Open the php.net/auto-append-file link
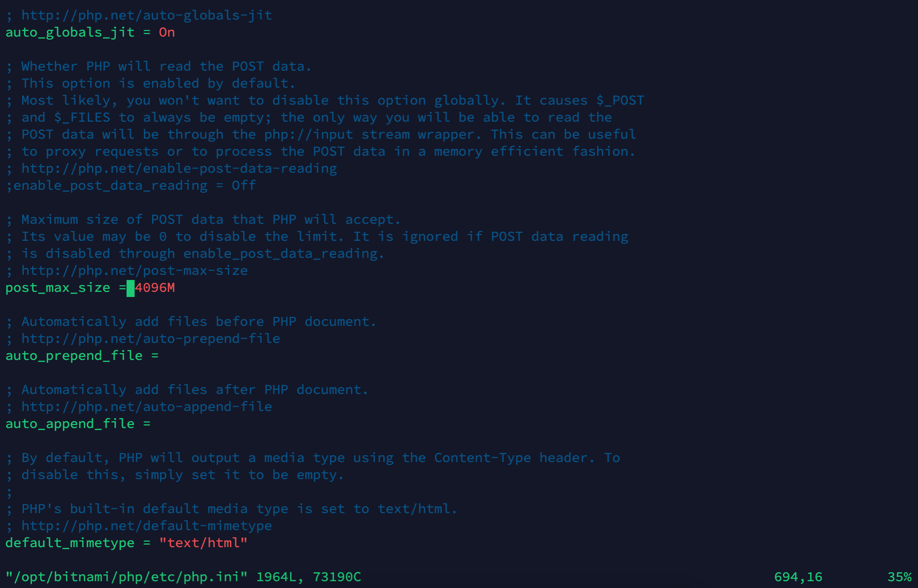The height and width of the screenshot is (588, 918). pos(147,407)
